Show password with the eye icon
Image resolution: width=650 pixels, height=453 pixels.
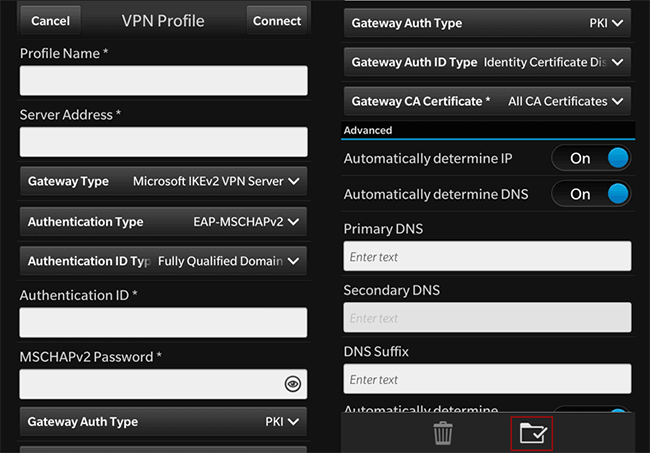tap(292, 383)
